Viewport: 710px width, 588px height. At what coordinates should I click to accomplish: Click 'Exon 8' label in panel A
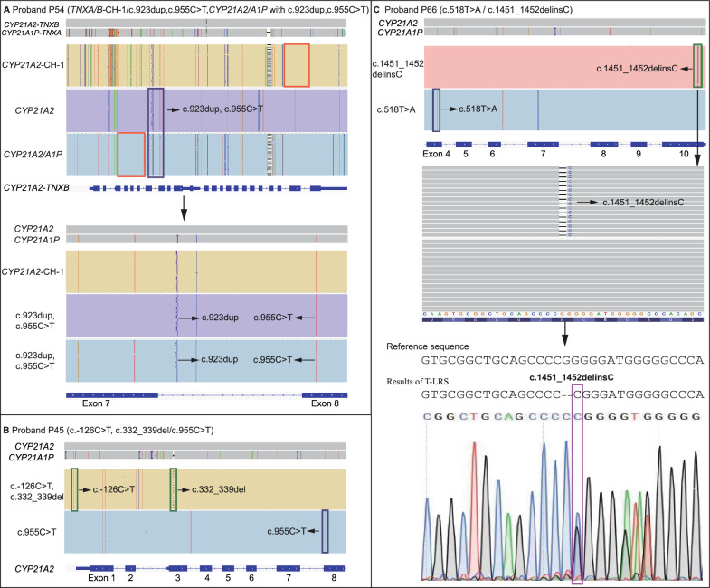[325, 403]
